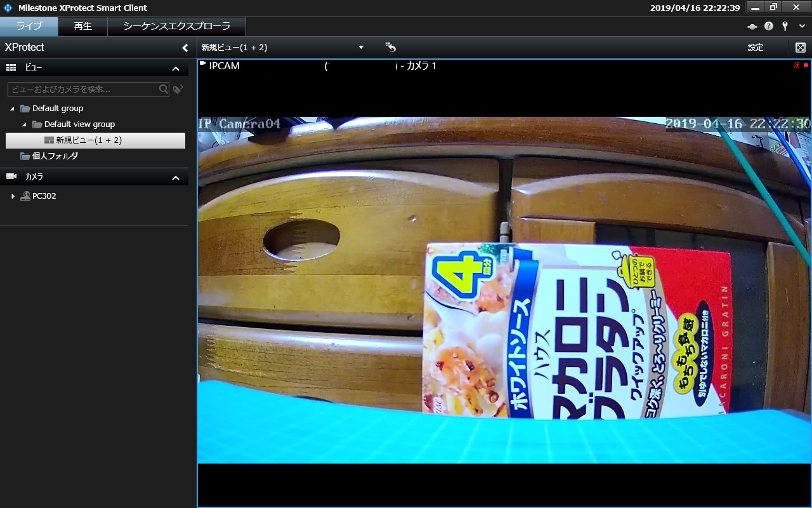Select the 個人フォルダ folder
Viewport: 812px width, 508px height.
pyautogui.click(x=55, y=156)
